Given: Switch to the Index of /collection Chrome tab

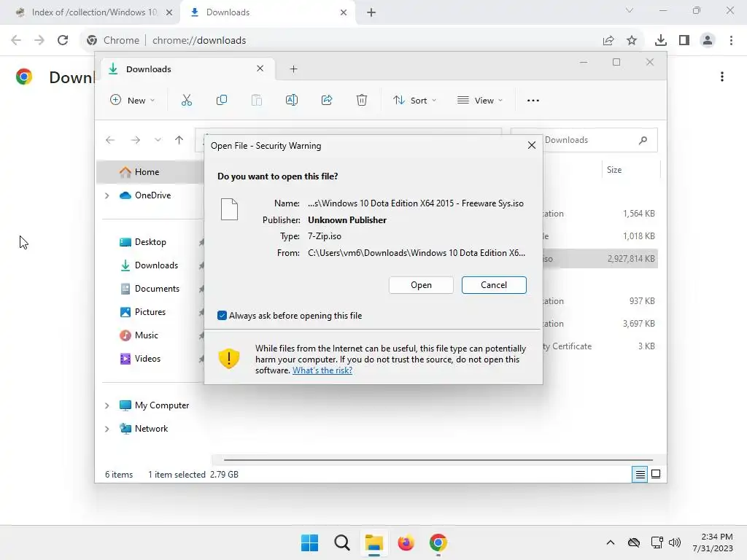Looking at the screenshot, I should (x=93, y=12).
